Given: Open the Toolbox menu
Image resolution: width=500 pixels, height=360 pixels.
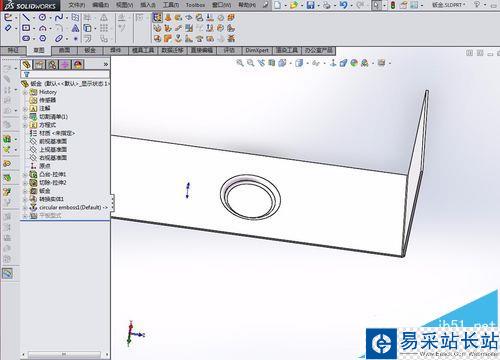Looking at the screenshot, I should click(195, 5).
